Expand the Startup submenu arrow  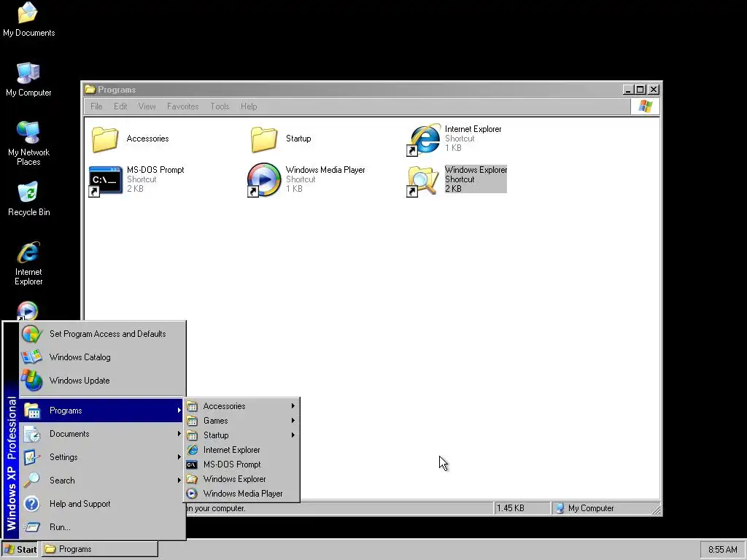tap(293, 435)
